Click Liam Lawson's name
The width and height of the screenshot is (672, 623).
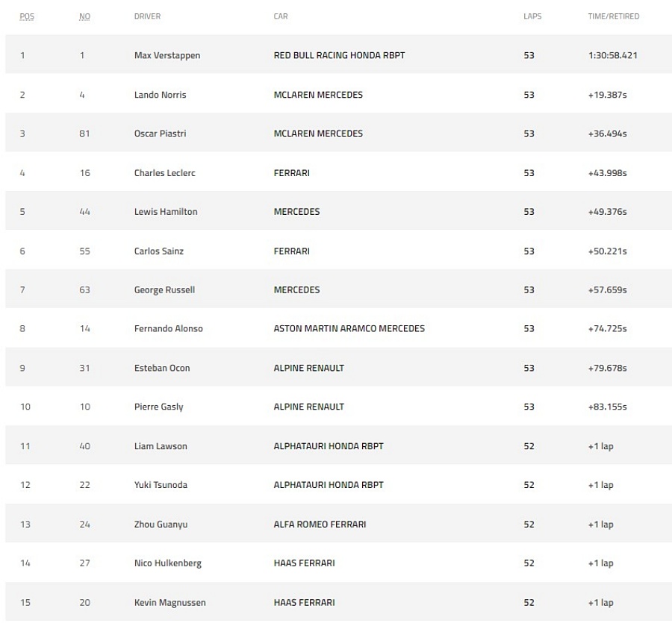point(161,446)
